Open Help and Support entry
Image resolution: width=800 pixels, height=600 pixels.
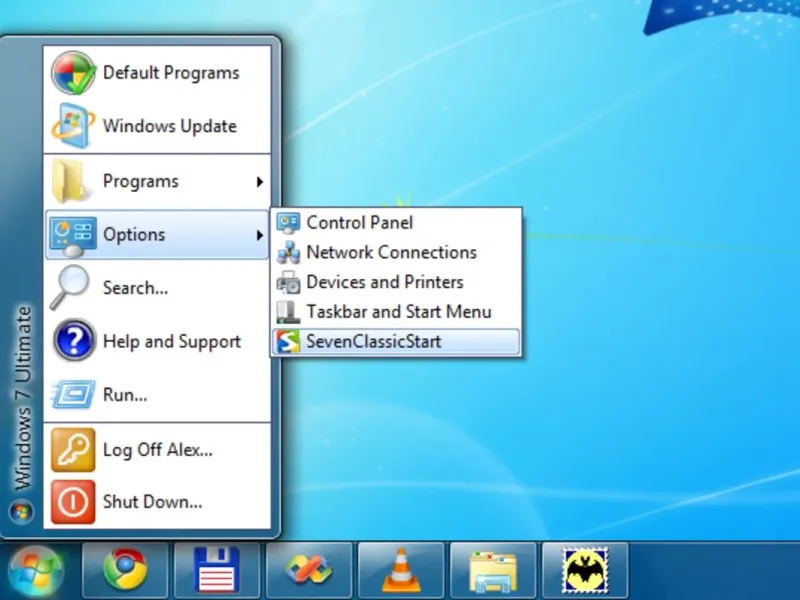click(x=157, y=341)
